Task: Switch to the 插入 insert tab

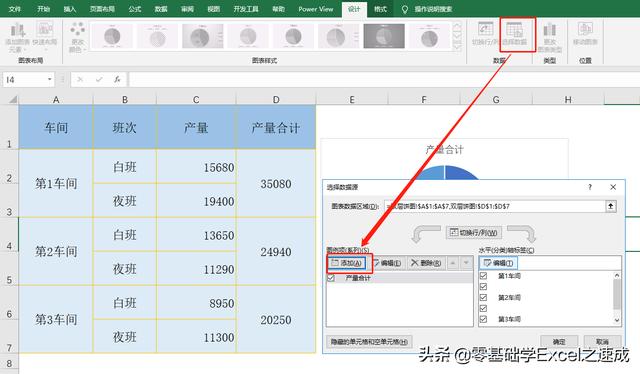Action: [x=70, y=9]
